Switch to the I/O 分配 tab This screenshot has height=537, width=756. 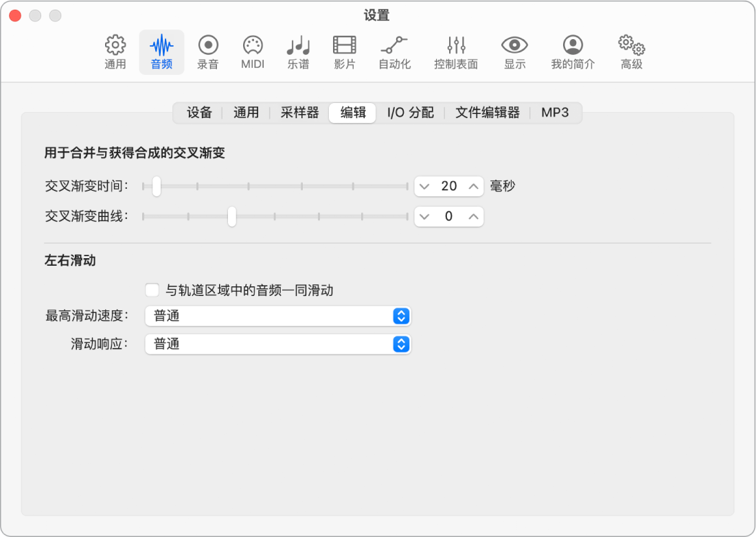tap(411, 113)
